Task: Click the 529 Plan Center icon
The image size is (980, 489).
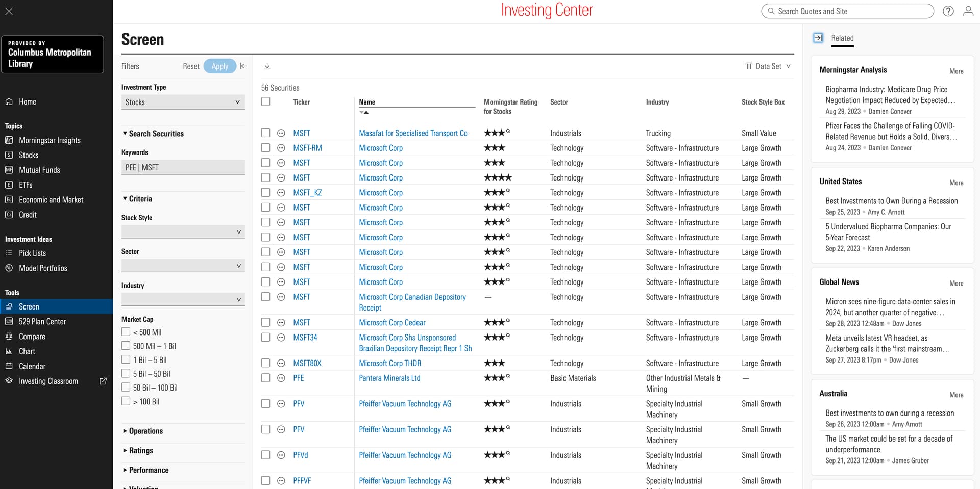Action: 9,321
